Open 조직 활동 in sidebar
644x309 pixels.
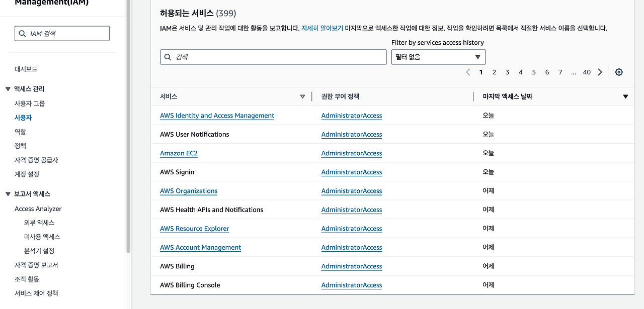point(27,279)
